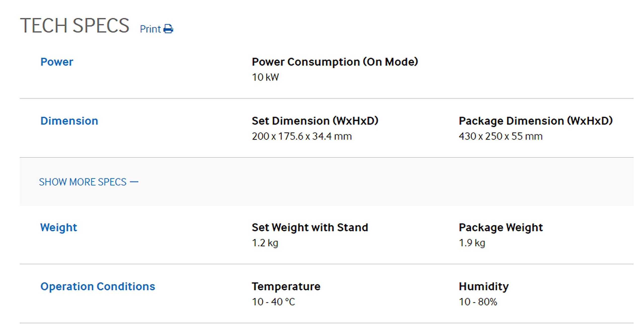The width and height of the screenshot is (644, 336).
Task: Click the Package Weight heading
Action: (501, 228)
